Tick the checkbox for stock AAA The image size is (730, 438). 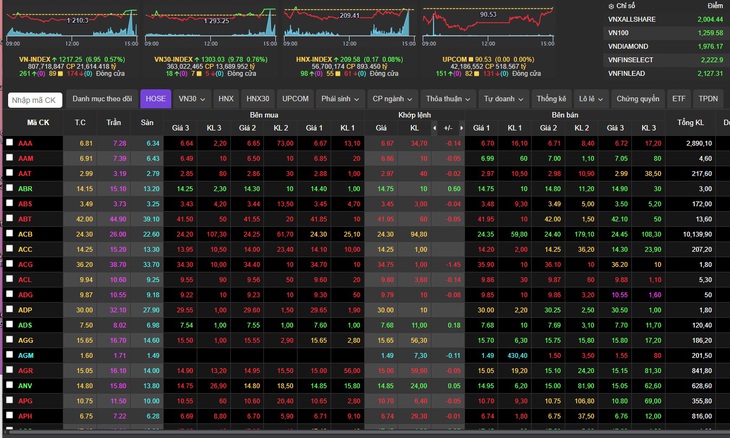tap(9, 142)
